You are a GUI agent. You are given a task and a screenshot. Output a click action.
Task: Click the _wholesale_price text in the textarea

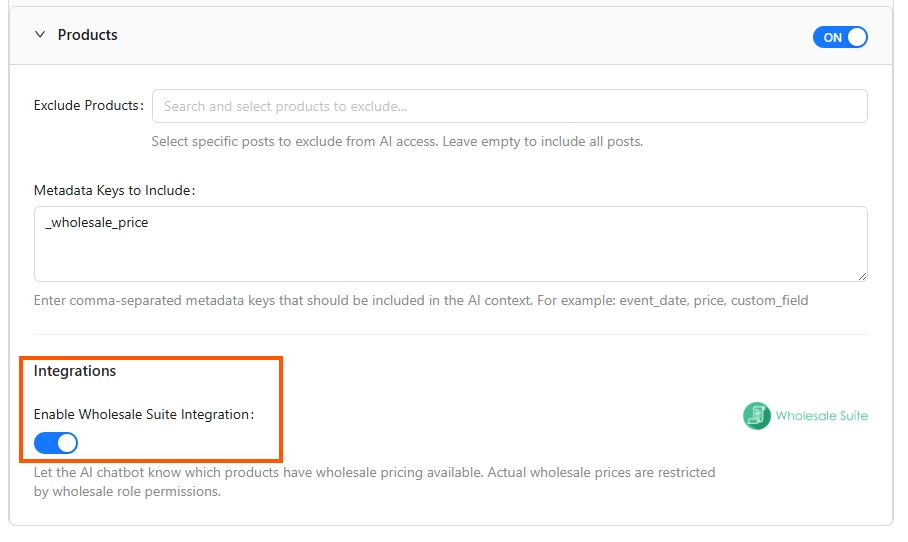[x=97, y=223]
